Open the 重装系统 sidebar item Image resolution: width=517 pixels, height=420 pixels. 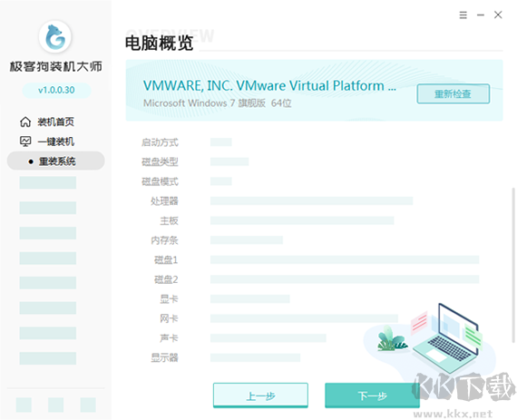56,161
